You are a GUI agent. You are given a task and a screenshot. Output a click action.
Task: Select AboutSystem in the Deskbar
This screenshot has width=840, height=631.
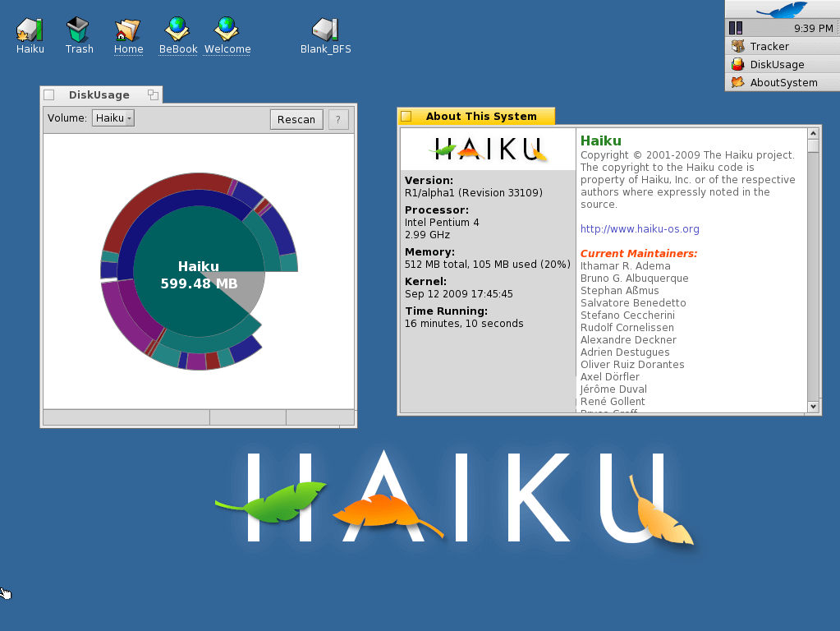(783, 82)
